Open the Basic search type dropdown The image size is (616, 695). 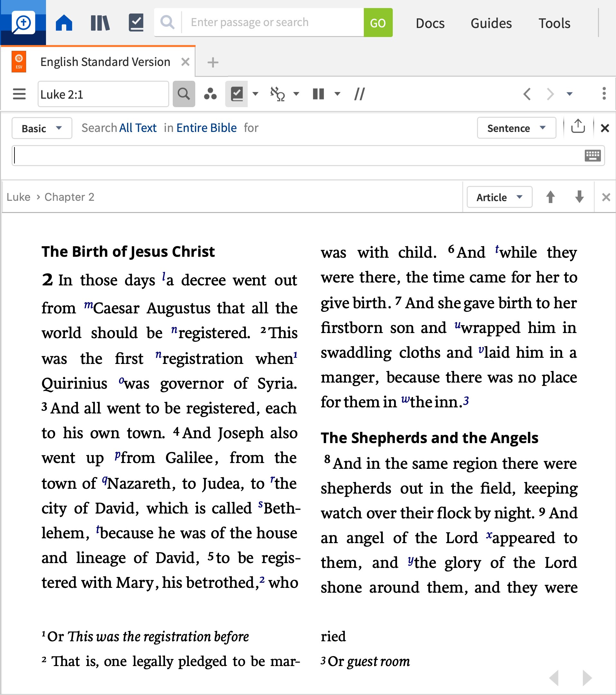coord(42,128)
